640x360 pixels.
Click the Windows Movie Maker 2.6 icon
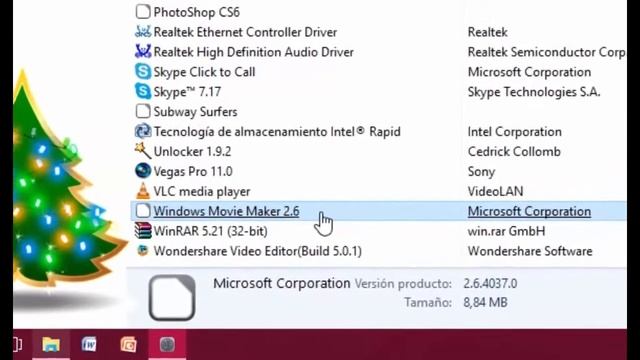coord(142,211)
